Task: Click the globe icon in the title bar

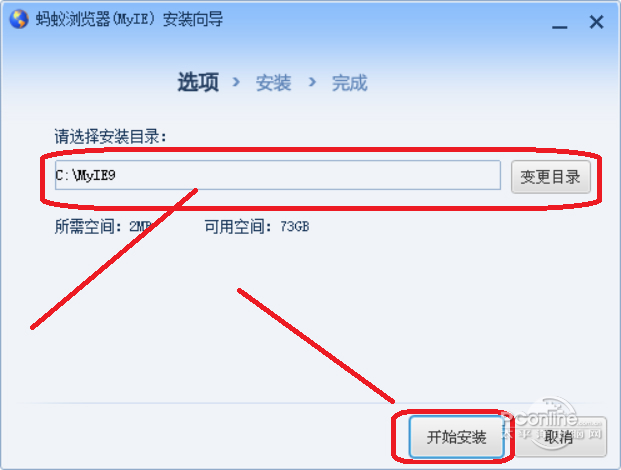Action: pyautogui.click(x=19, y=19)
